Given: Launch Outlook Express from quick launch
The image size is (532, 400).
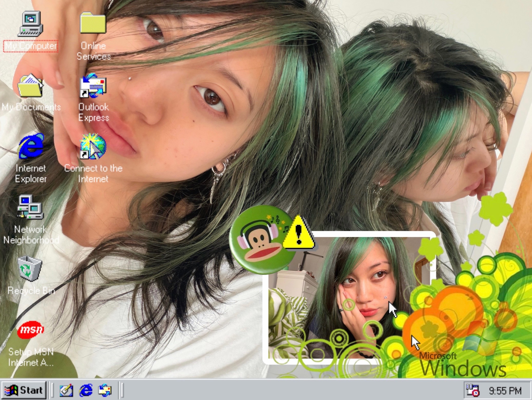Looking at the screenshot, I should [105, 390].
